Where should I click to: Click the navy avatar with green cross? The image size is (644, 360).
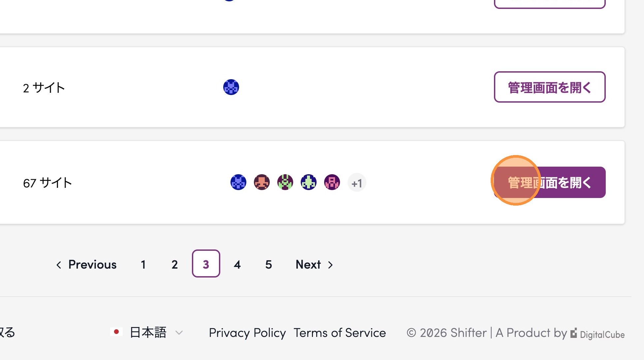[x=309, y=182]
